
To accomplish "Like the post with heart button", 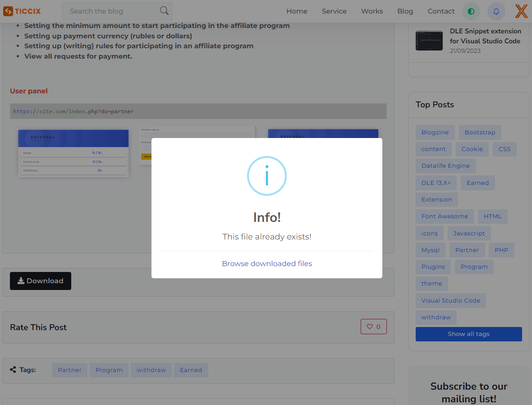I will pos(373,327).
